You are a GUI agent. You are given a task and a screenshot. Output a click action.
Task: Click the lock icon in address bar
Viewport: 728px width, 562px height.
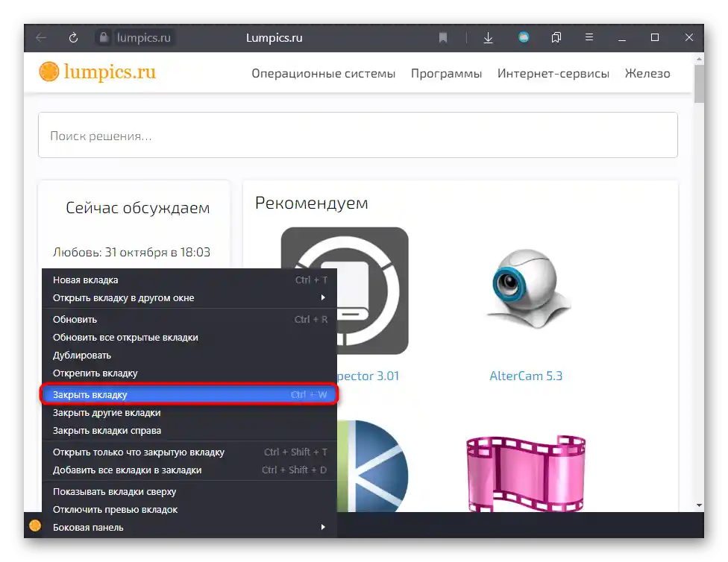pyautogui.click(x=104, y=37)
